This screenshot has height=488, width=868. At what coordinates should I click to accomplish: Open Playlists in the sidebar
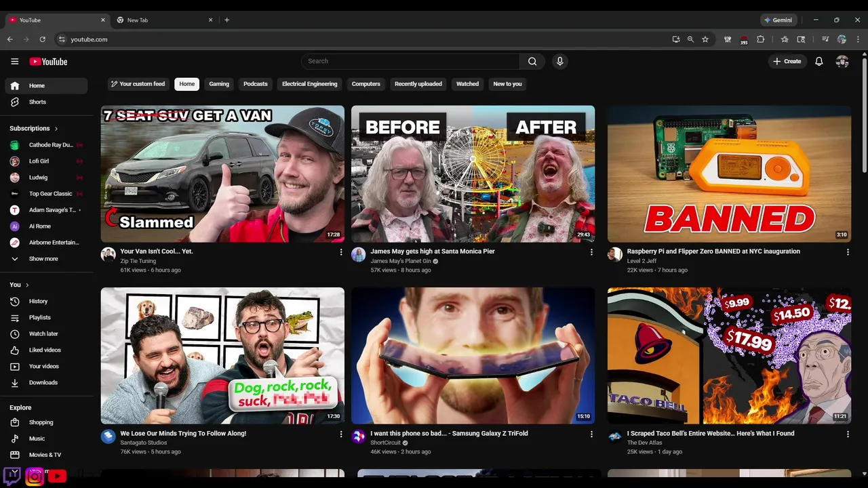coord(46,317)
